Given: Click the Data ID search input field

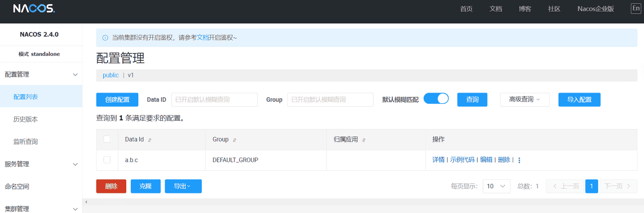Looking at the screenshot, I should pyautogui.click(x=214, y=100).
